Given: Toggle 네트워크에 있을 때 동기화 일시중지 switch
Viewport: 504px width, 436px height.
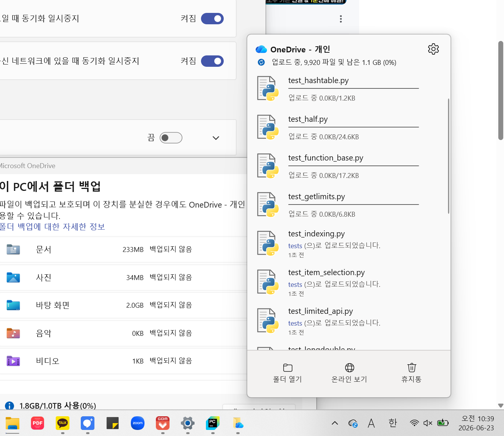Looking at the screenshot, I should point(212,61).
